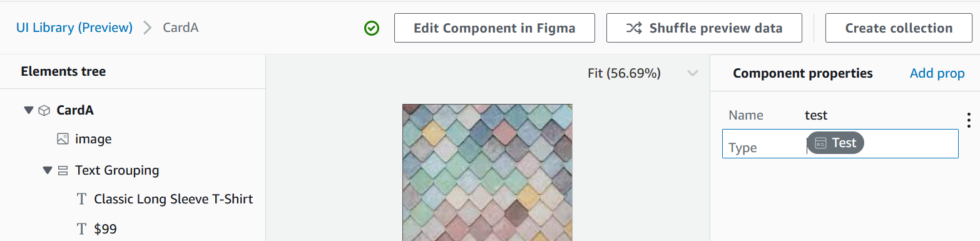
Task: Select the $99 text element
Action: [x=105, y=229]
